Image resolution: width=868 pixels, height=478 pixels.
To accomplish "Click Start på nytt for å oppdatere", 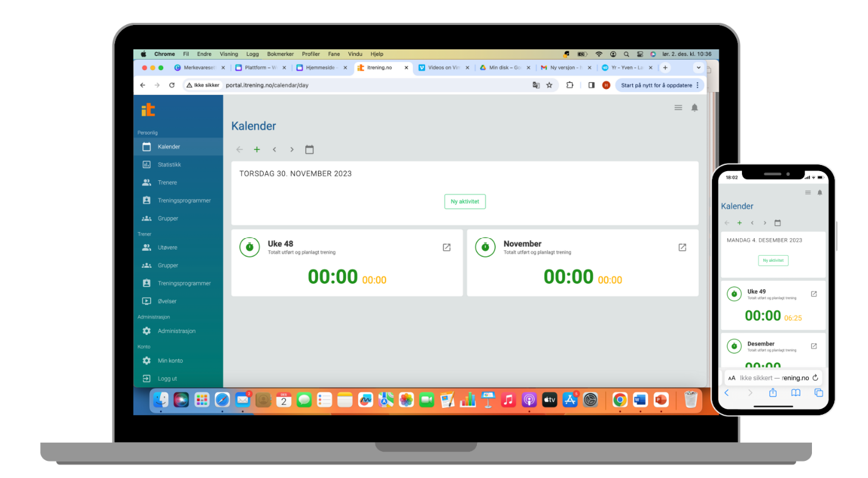I will tap(656, 85).
